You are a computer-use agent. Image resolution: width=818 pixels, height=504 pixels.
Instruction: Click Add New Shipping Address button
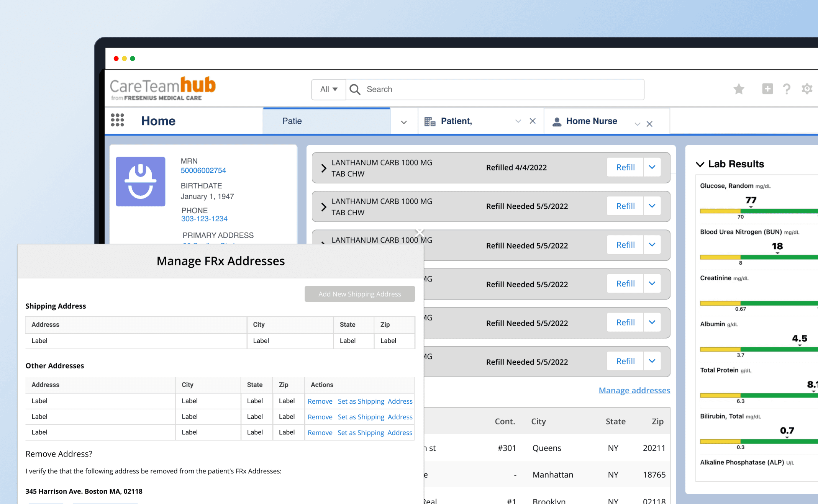pos(359,294)
